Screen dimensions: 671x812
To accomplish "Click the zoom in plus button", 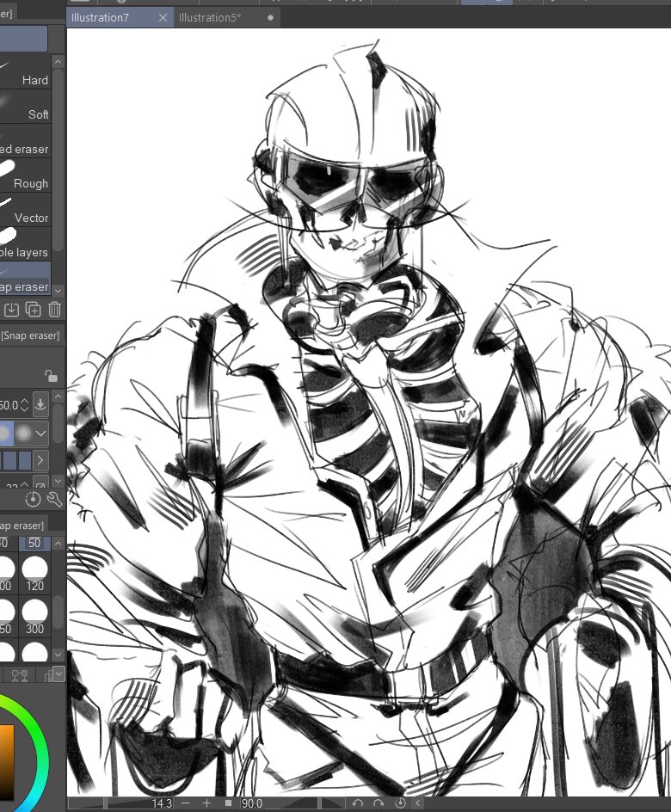I will tap(206, 803).
